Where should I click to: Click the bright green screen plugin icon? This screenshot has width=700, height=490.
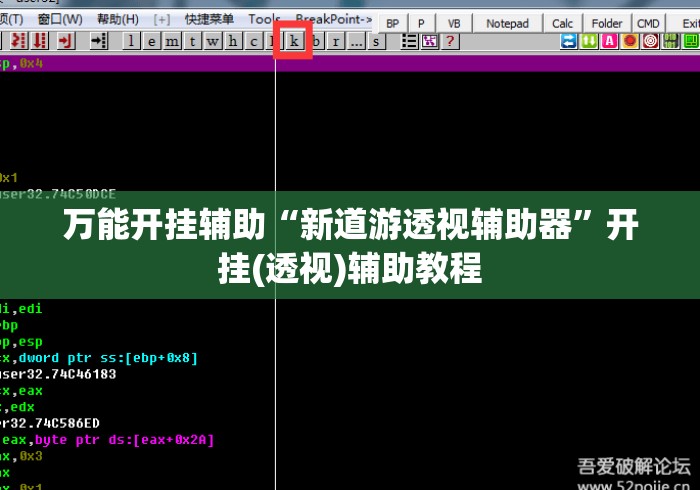(x=691, y=41)
